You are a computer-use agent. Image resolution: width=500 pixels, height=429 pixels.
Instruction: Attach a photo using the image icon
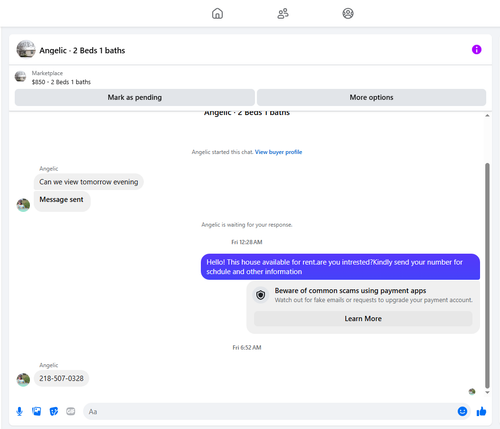[36, 411]
